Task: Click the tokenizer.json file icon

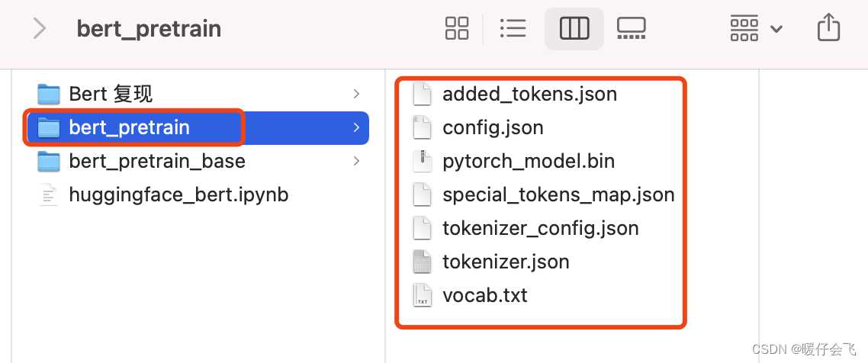Action: pos(422,262)
